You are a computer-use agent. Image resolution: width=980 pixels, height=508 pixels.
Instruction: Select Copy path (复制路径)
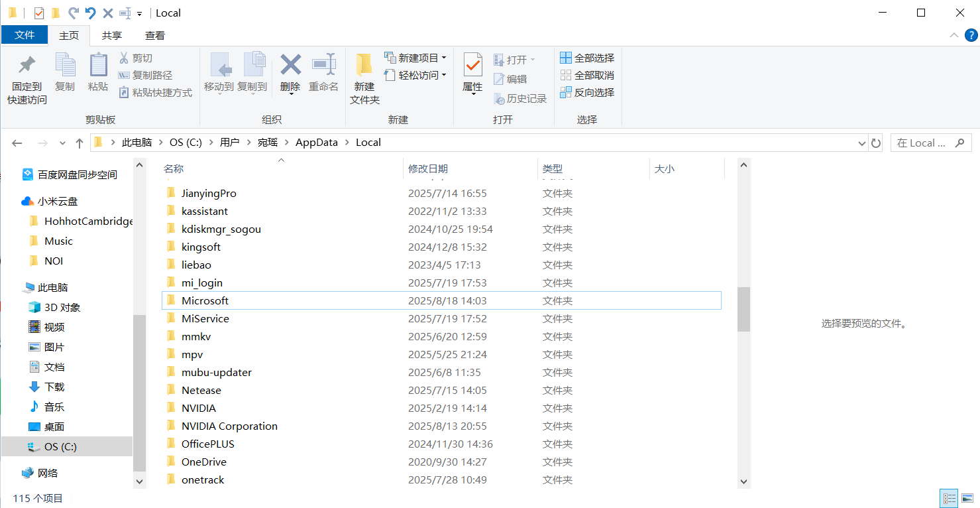(x=145, y=76)
